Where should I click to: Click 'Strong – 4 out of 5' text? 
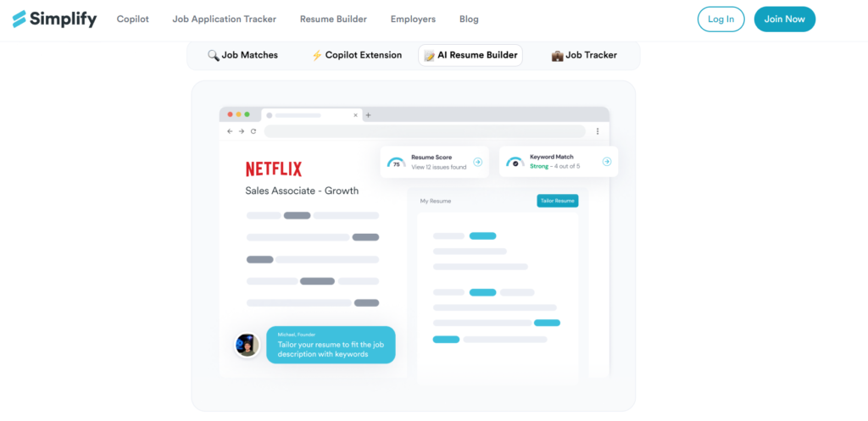click(554, 166)
